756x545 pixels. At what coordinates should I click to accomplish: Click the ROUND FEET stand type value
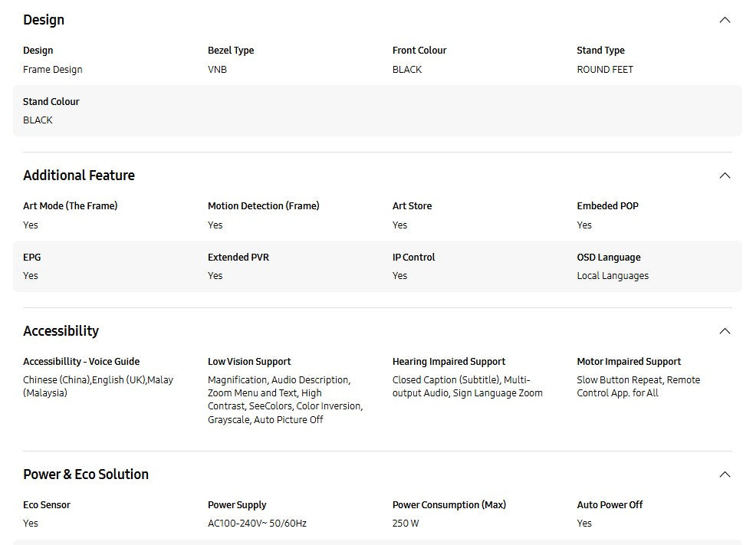click(605, 70)
